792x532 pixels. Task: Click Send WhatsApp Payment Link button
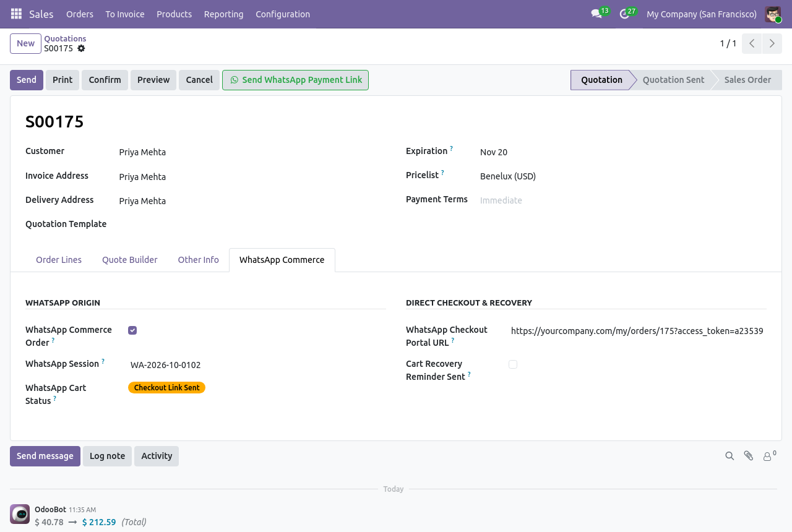(x=296, y=80)
